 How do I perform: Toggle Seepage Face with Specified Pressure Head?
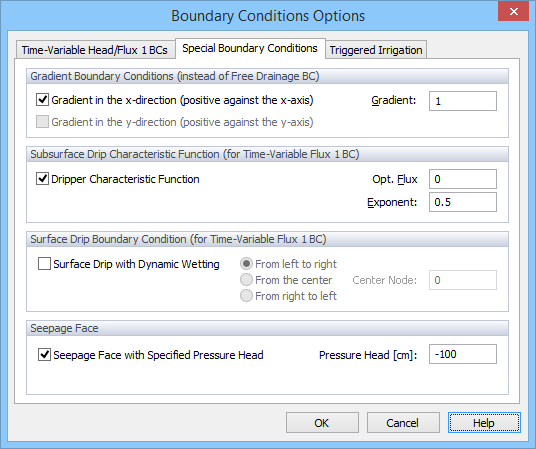(44, 355)
